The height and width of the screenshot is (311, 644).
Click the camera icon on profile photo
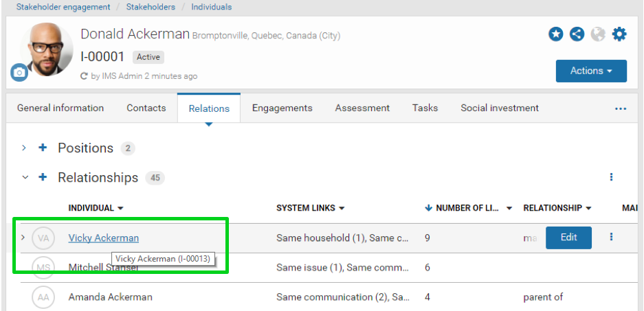pyautogui.click(x=19, y=72)
